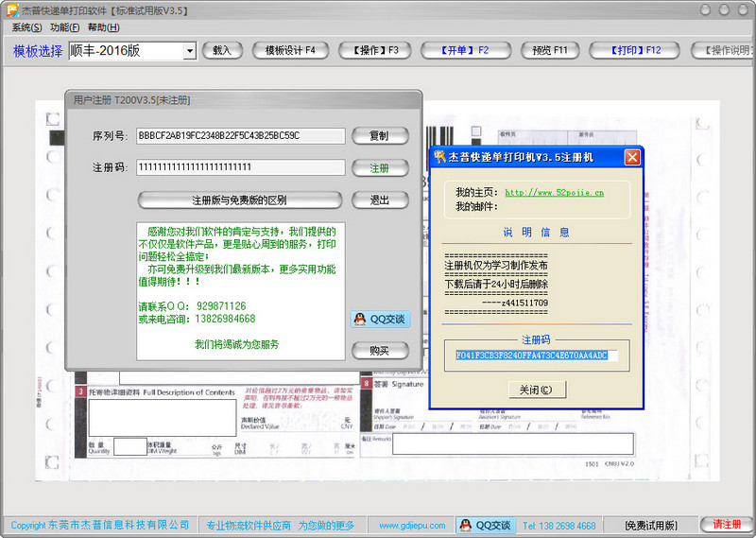Click the 联系QQ 929871126 text
The height and width of the screenshot is (538, 756).
click(192, 306)
